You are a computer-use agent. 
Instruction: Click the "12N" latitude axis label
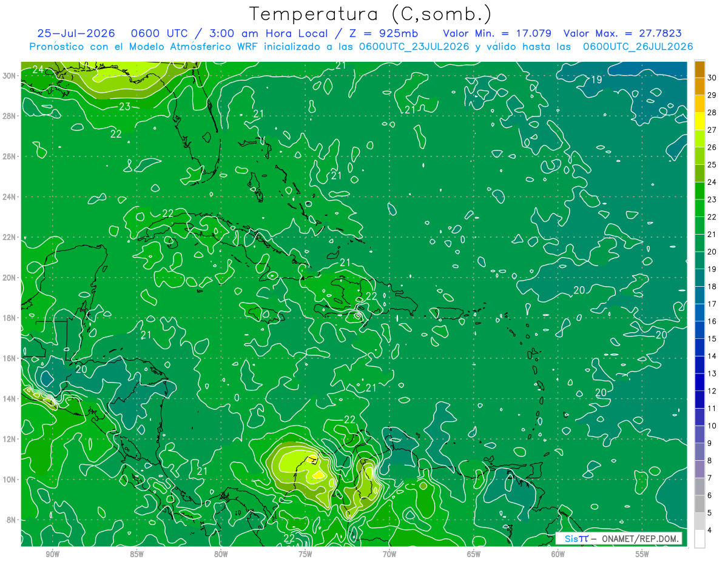click(x=10, y=439)
